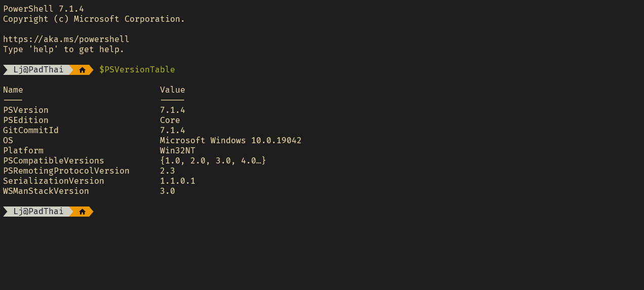Select the Platform value Win32NT

(x=178, y=151)
